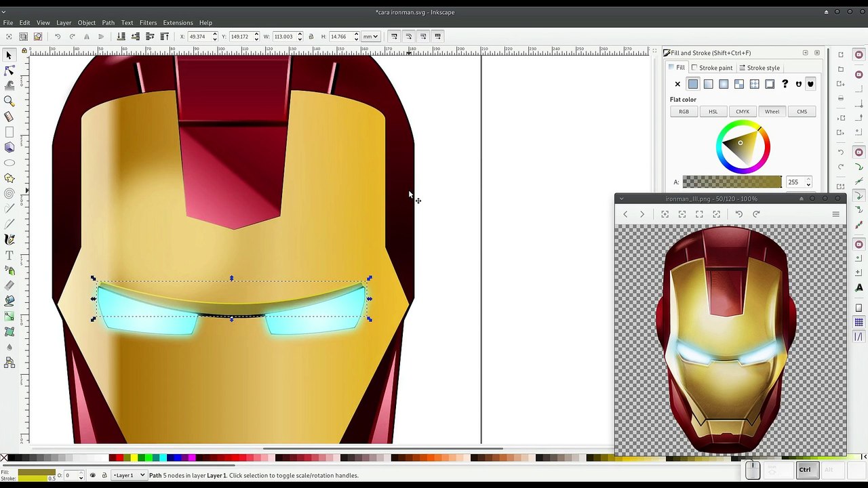This screenshot has width=868, height=488.
Task: Click Wheel color mode button
Action: 772,112
